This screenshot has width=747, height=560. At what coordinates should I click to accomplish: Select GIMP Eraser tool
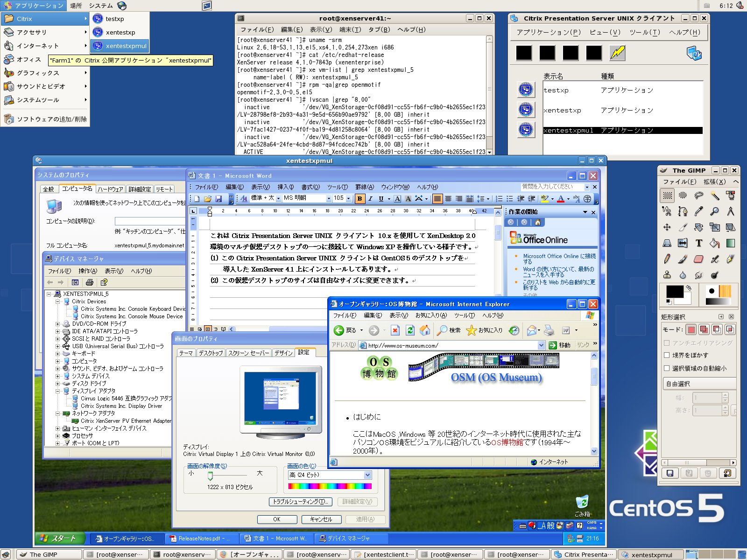pyautogui.click(x=698, y=259)
